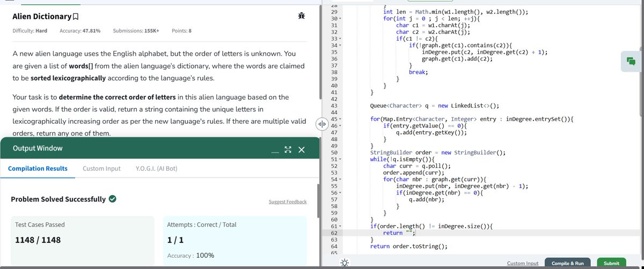
Task: Click the break; statement in code
Action: coord(418,72)
